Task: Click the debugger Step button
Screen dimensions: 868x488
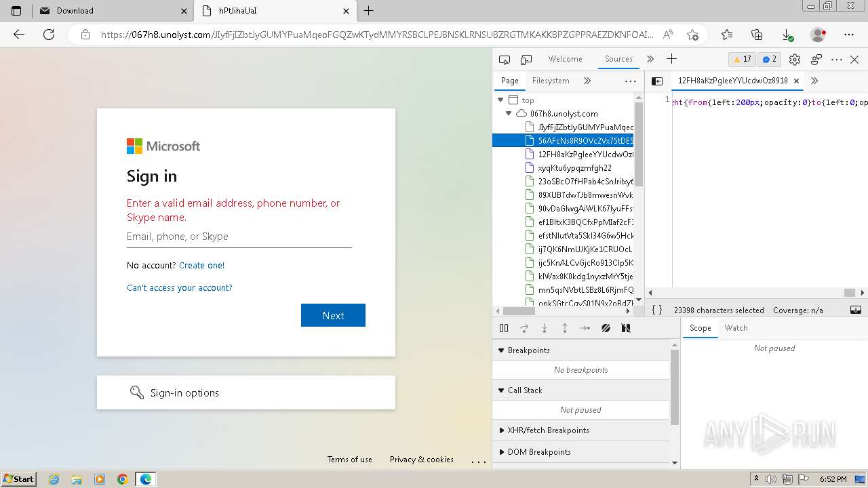Action: [585, 328]
